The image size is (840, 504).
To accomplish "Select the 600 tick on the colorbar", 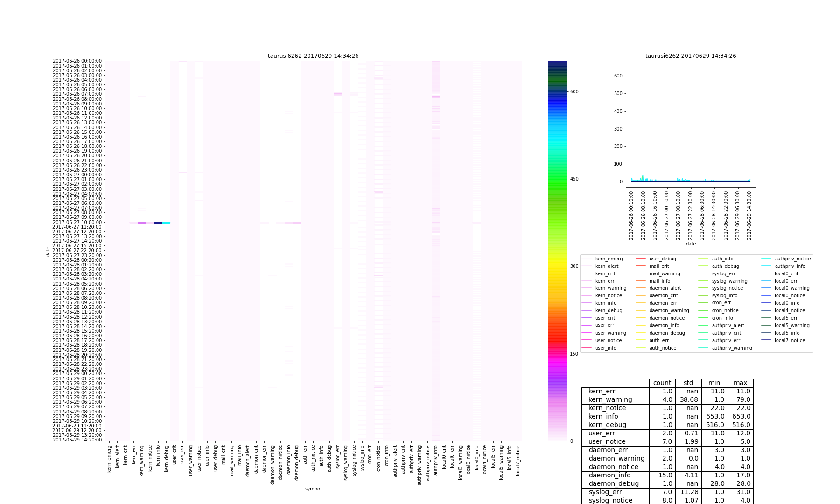I will [x=574, y=92].
